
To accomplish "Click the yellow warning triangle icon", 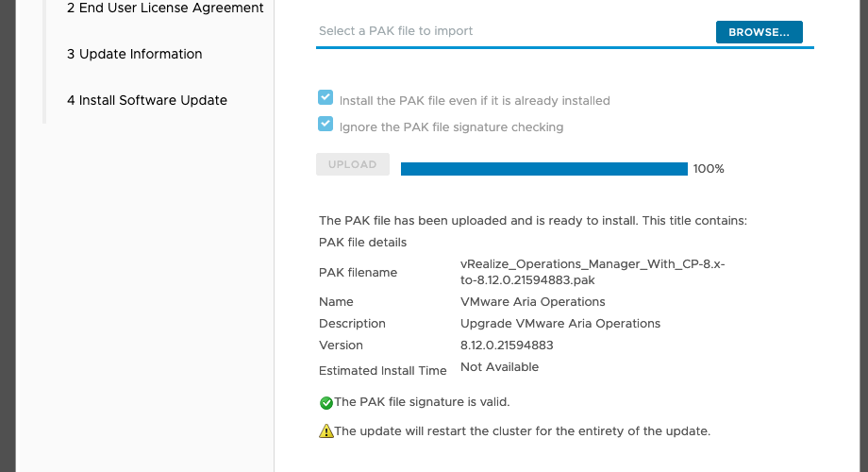I will coord(326,431).
